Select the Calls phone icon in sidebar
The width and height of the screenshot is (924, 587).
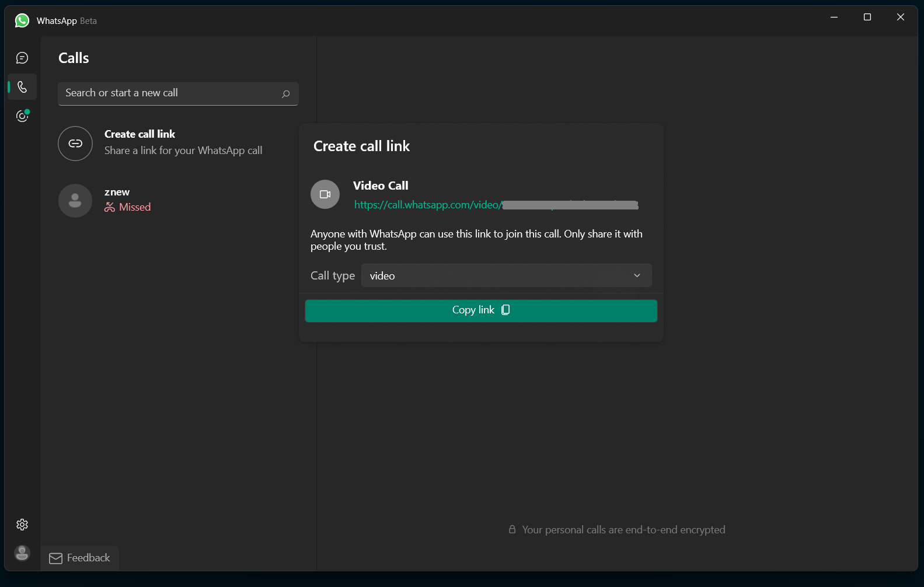pyautogui.click(x=22, y=87)
